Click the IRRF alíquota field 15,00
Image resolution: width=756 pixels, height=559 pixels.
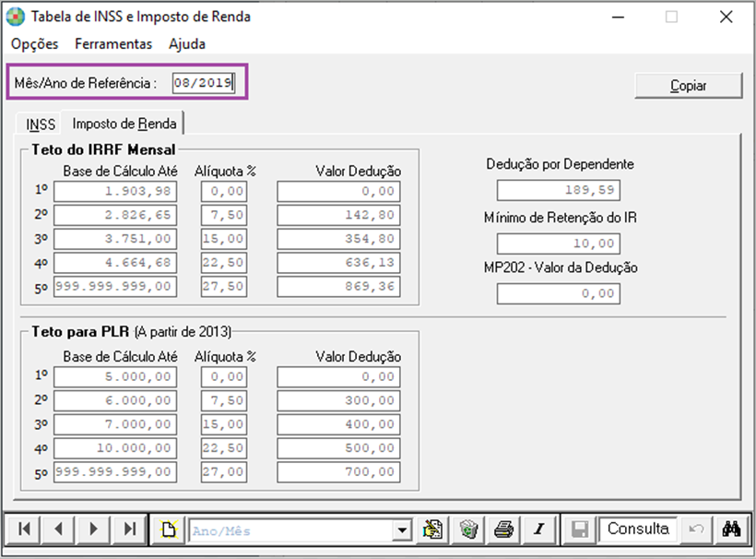pos(224,239)
